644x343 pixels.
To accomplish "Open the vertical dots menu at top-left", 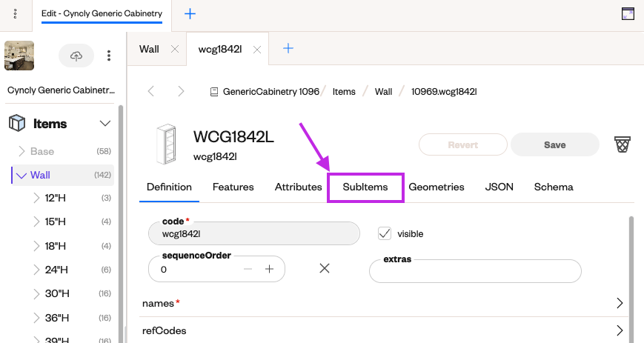I will 16,13.
